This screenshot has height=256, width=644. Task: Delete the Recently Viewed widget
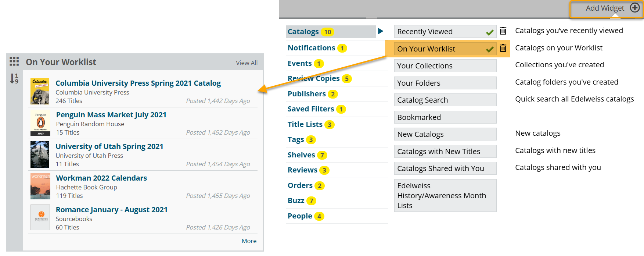click(x=503, y=31)
